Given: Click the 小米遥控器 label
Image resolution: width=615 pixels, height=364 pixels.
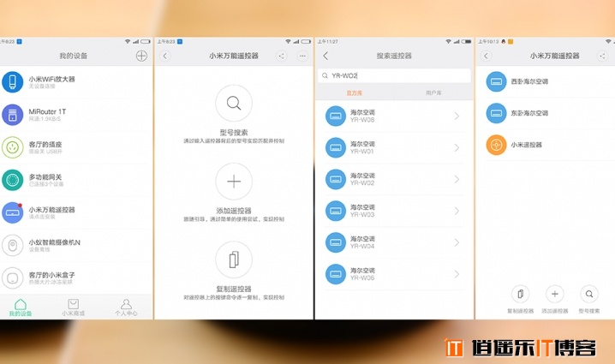Looking at the screenshot, I should pyautogui.click(x=527, y=145).
